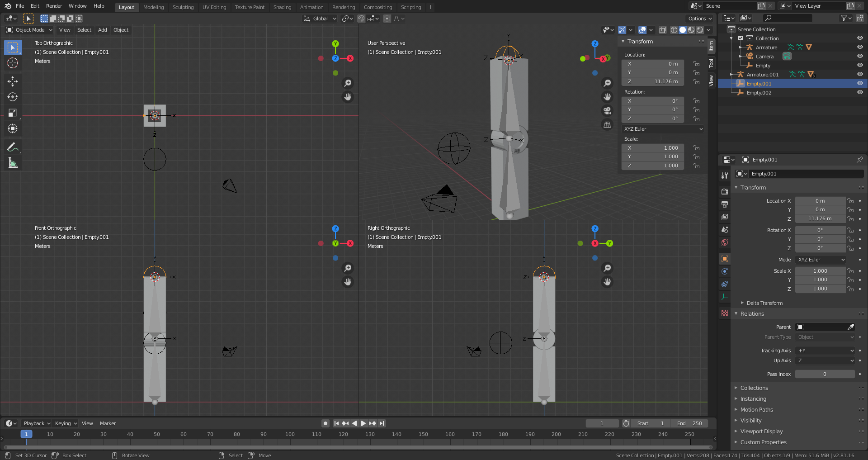
Task: Select the Measure tool
Action: pyautogui.click(x=13, y=163)
